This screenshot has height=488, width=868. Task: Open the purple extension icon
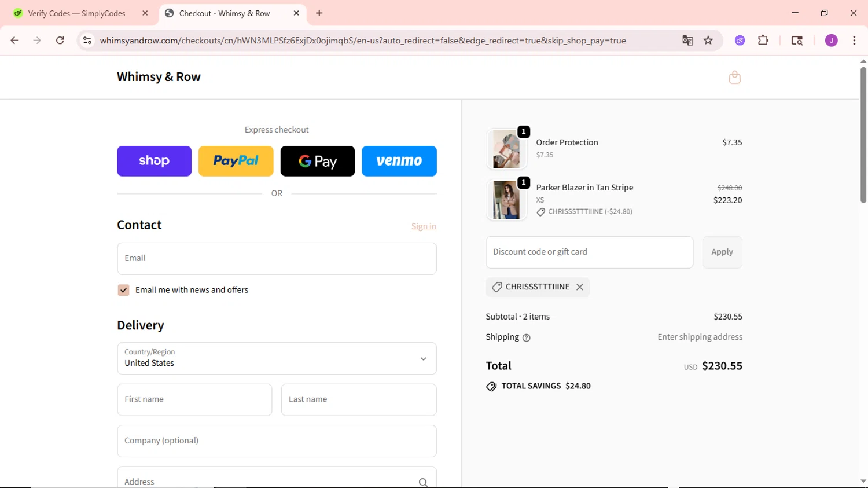(740, 41)
